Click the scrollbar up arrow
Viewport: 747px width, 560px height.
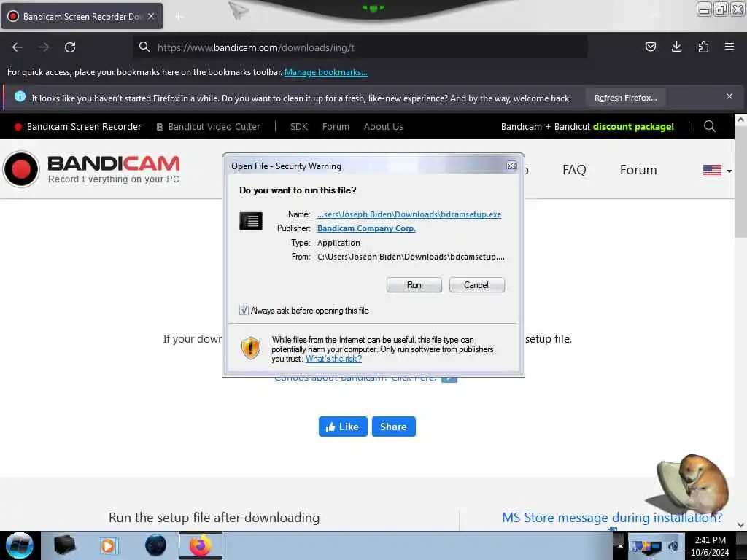click(740, 120)
